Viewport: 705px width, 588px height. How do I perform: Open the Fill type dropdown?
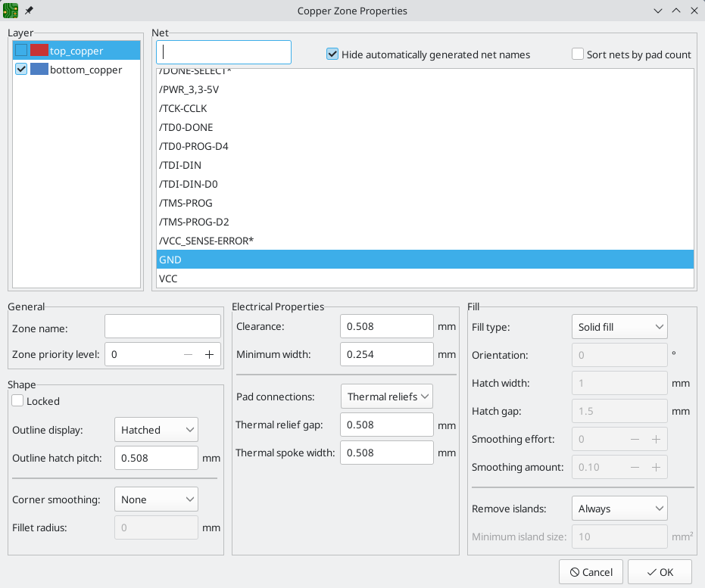click(619, 327)
